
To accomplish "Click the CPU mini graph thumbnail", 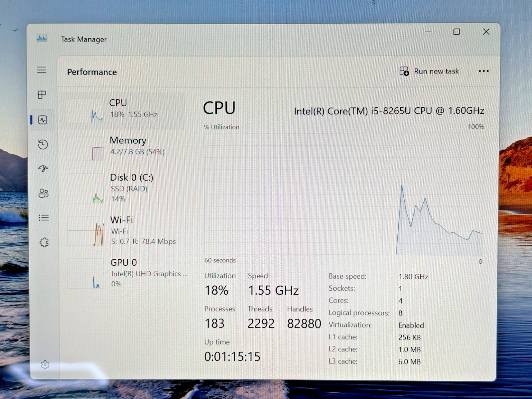I will click(x=85, y=111).
